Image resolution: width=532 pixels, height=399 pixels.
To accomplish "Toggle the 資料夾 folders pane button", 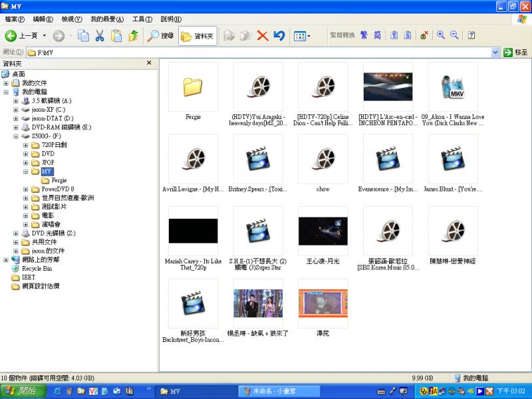I will pos(197,35).
